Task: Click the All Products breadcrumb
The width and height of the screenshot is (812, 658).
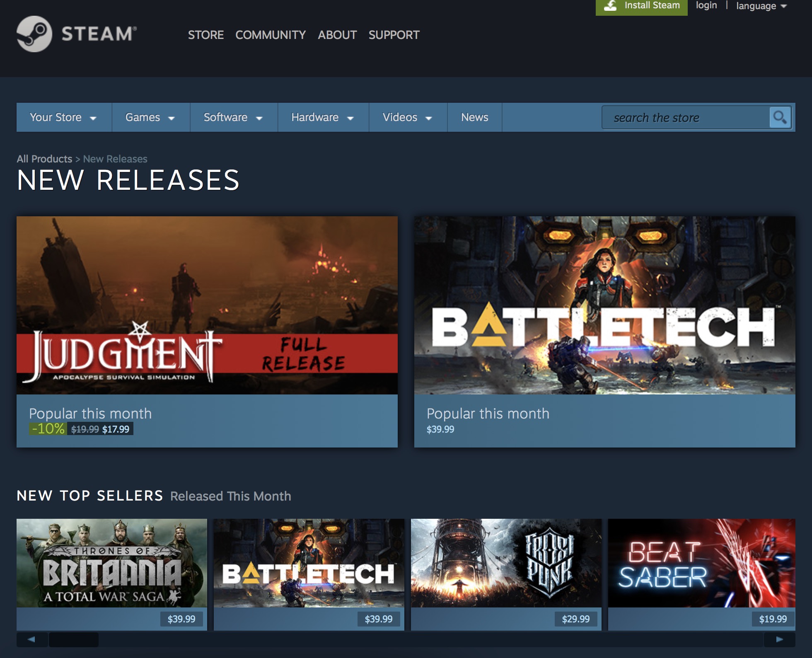Action: click(44, 159)
